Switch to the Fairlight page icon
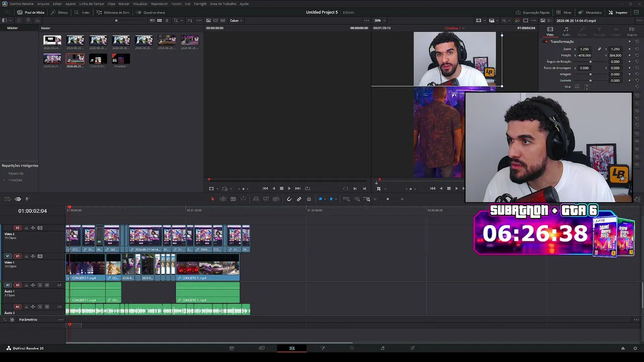The image size is (644, 362). coord(382,348)
